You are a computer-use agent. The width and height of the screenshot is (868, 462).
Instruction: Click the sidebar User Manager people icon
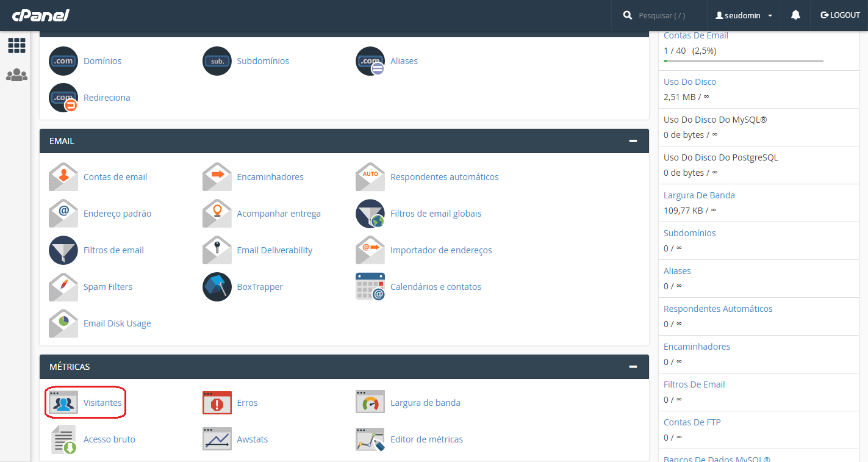pos(16,75)
